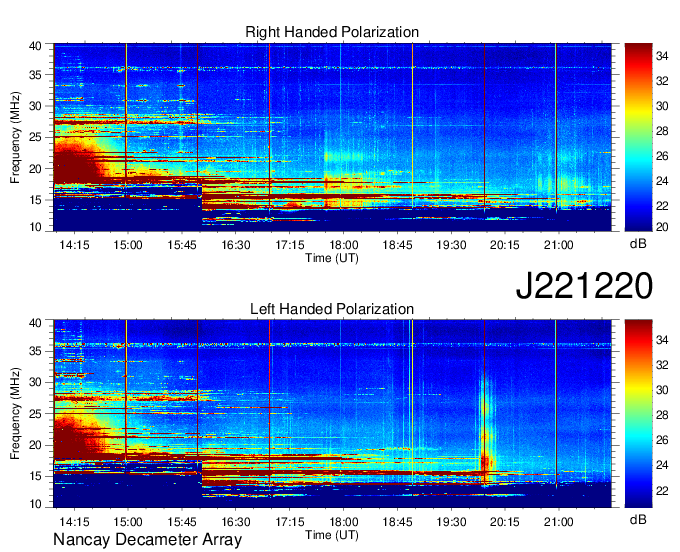Click the '18:00' time tick under the left-handed plot
The height and width of the screenshot is (552, 680).
343,522
